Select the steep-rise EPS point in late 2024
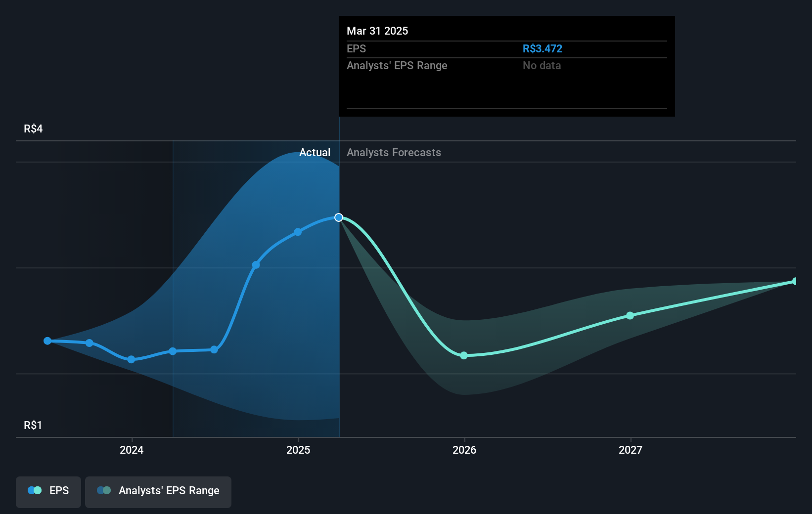 pos(256,265)
